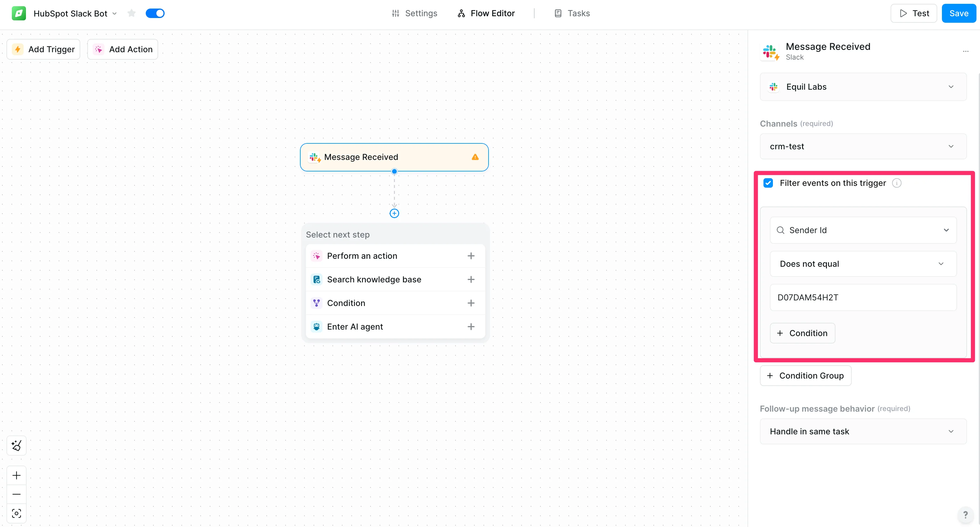Fit the flow to view
The height and width of the screenshot is (527, 980).
(x=16, y=513)
